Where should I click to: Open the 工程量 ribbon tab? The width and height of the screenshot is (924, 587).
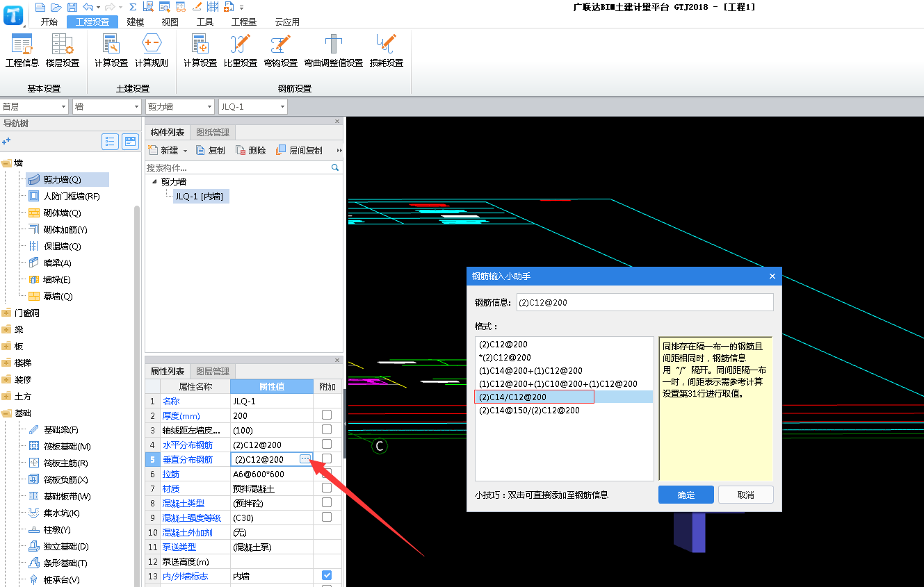(244, 22)
